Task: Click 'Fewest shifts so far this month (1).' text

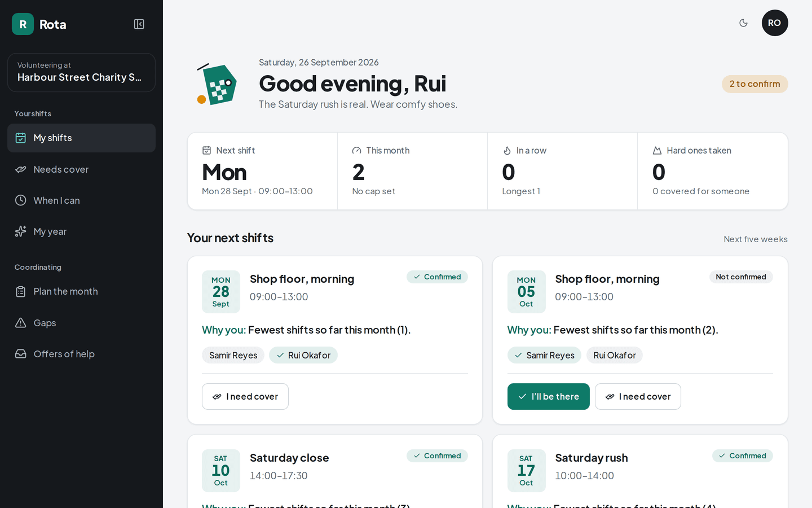Action: (x=329, y=330)
